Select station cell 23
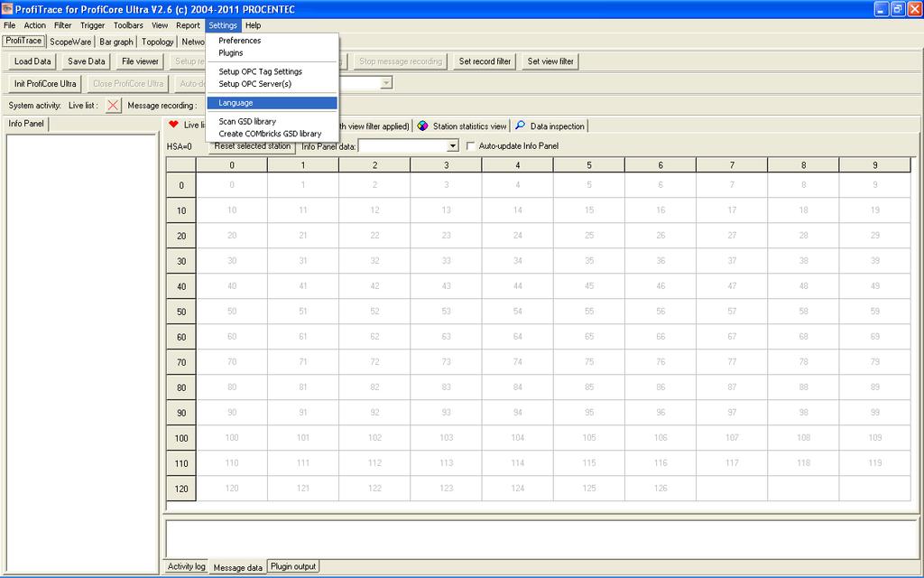924x578 pixels. (x=446, y=236)
